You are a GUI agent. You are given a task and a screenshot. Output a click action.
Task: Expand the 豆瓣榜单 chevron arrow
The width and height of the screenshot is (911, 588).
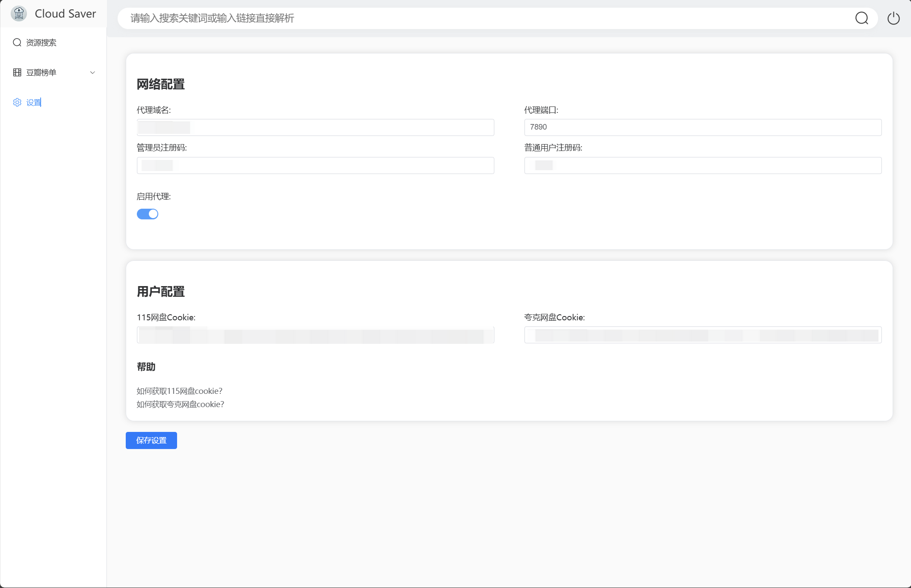pyautogui.click(x=92, y=73)
